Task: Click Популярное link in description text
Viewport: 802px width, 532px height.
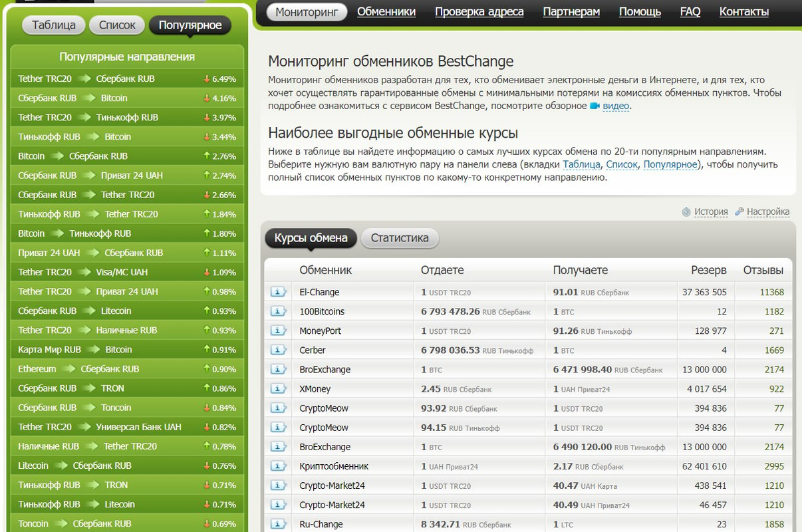Action: (x=670, y=164)
